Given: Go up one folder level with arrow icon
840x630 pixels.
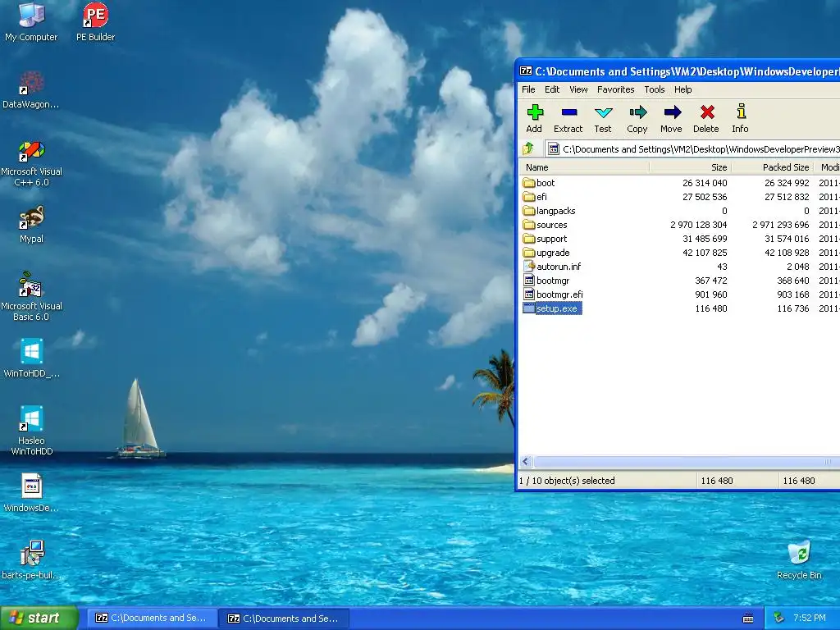Looking at the screenshot, I should tap(529, 148).
